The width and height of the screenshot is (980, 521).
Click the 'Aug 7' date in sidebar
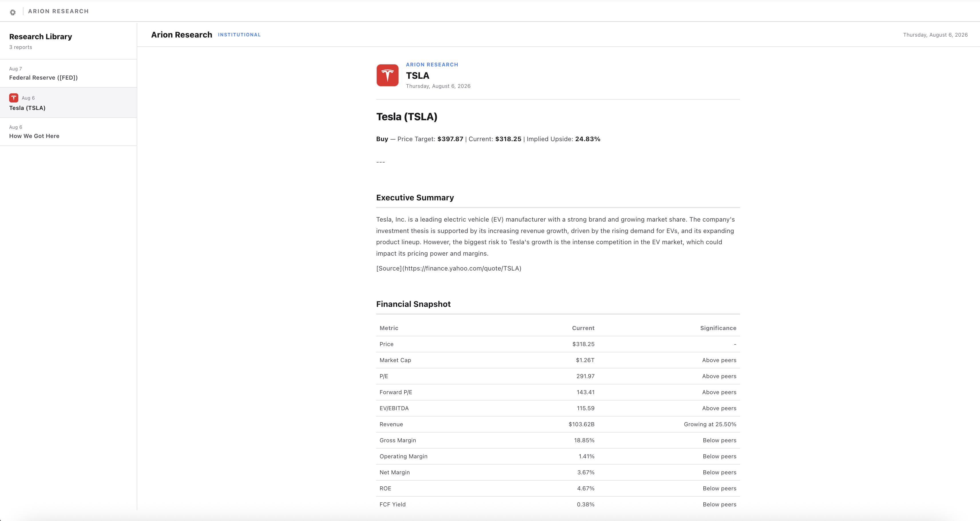click(16, 69)
